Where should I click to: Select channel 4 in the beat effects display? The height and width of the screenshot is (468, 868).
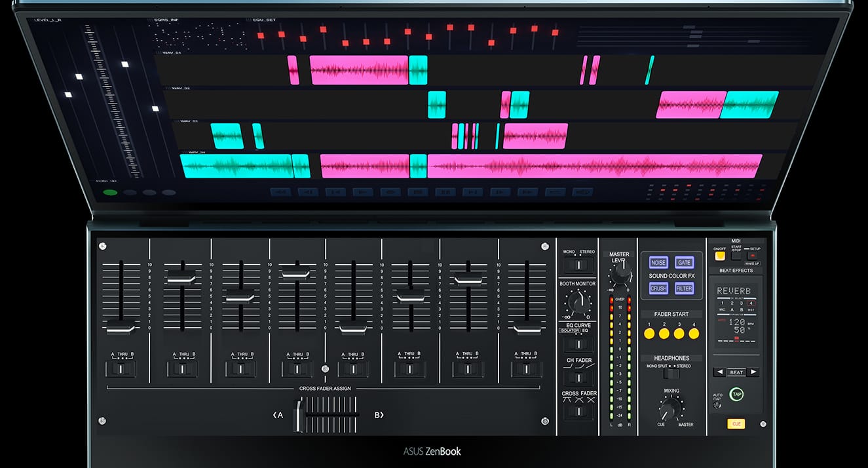pos(751,303)
